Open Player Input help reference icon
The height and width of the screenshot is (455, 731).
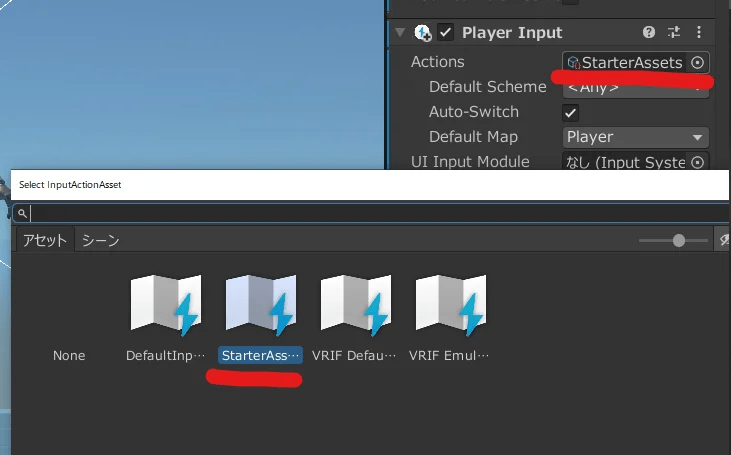(x=649, y=33)
